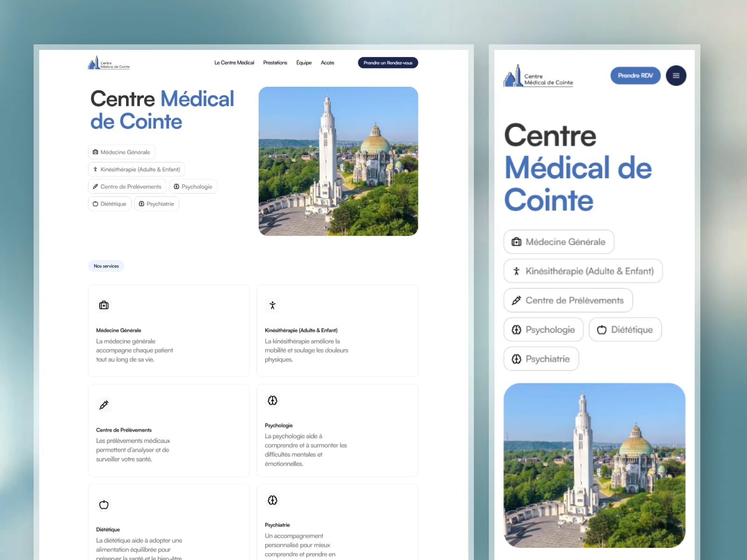
Task: Select desktop Kinésithérapie (Adulte & Enfant) chip
Action: 136,169
